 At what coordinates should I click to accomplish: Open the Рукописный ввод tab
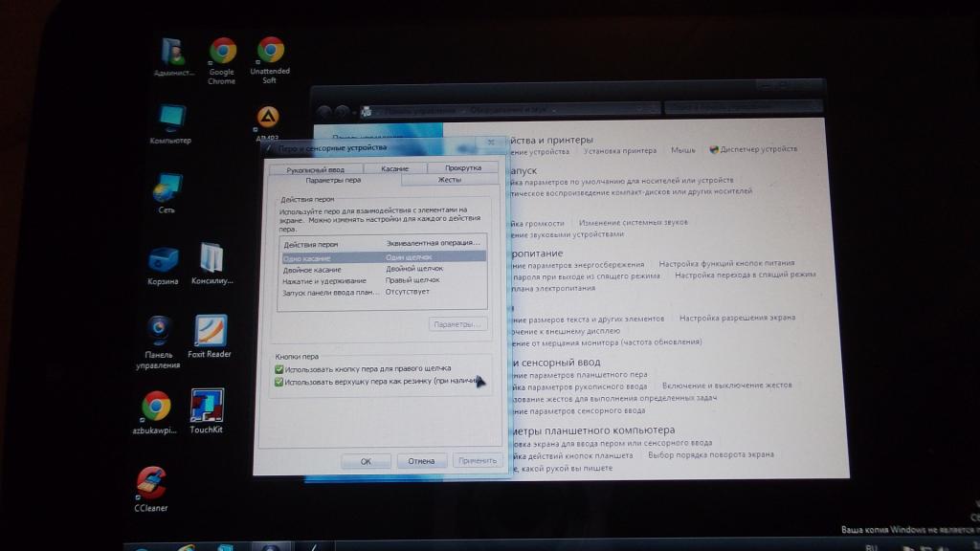(315, 168)
